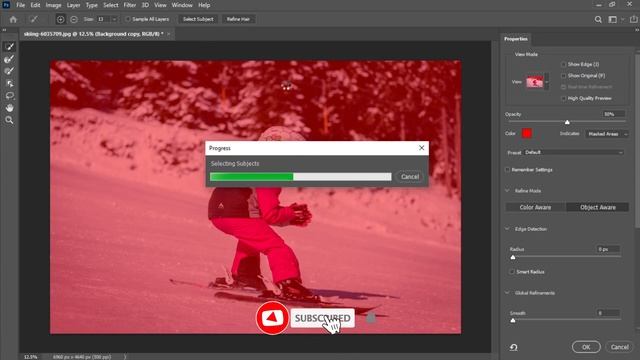This screenshot has width=640, height=360.
Task: Click the Opacity percent input field
Action: tap(614, 114)
